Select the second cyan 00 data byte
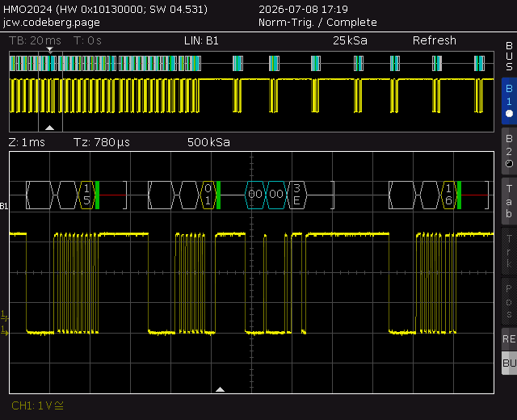 tap(276, 195)
